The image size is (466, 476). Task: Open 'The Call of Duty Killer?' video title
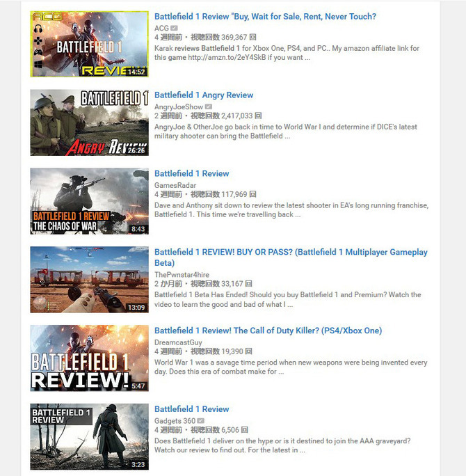click(x=268, y=331)
